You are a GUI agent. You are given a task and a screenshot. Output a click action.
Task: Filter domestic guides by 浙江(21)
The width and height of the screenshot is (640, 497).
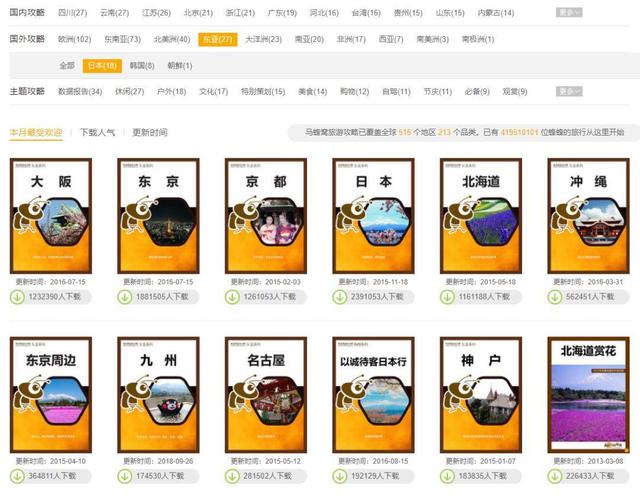coord(240,13)
